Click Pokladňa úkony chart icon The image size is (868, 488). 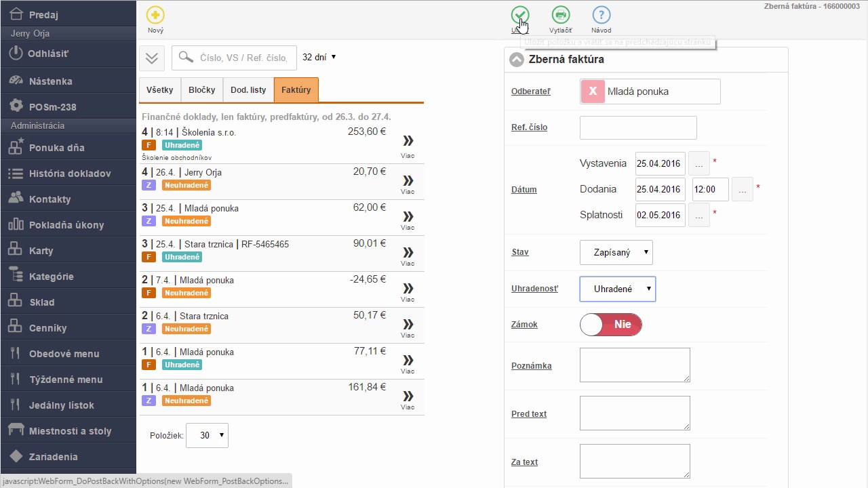(x=16, y=224)
